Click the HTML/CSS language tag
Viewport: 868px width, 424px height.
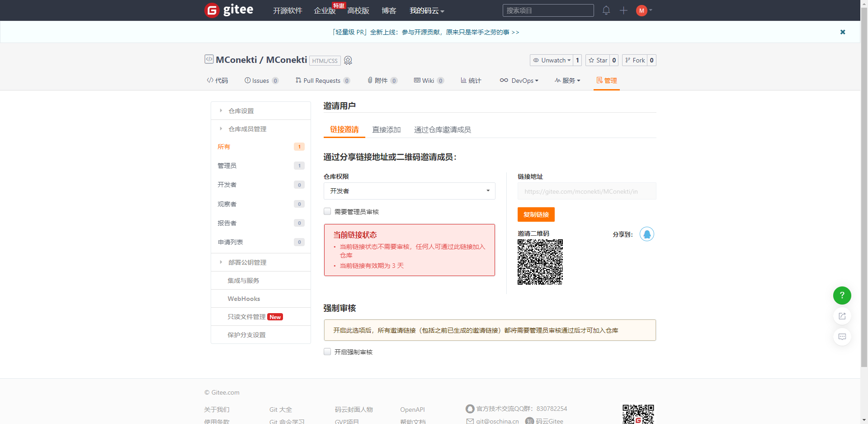click(x=325, y=61)
